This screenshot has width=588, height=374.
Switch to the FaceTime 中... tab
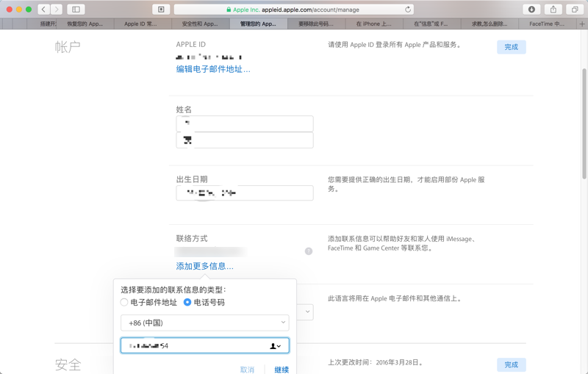548,24
